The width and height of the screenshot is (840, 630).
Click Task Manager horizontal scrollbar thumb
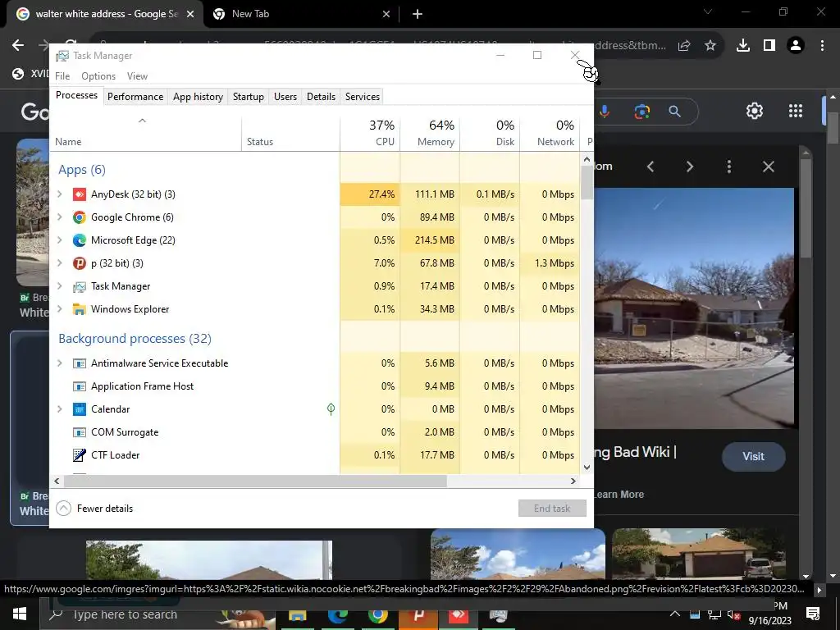click(255, 481)
